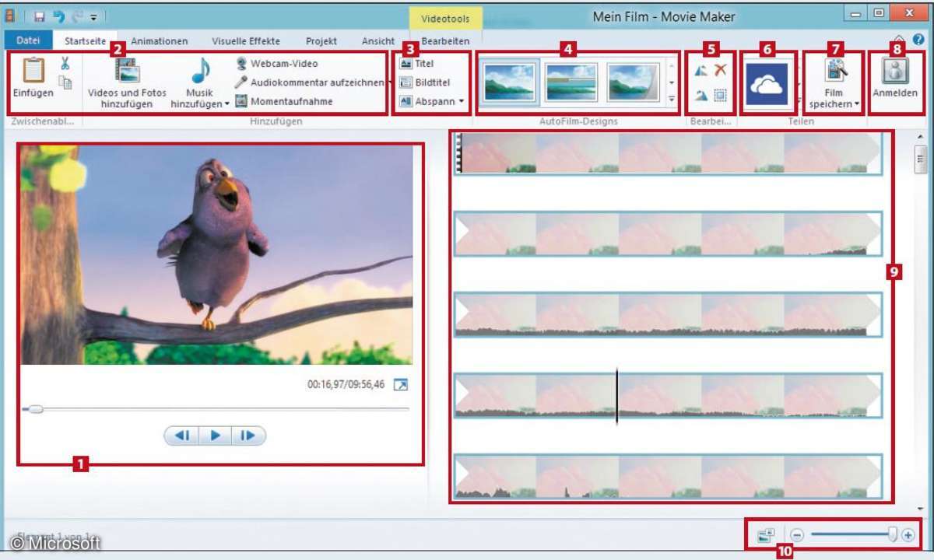Open the blue help question mark
The height and width of the screenshot is (560, 934).
coord(919,40)
